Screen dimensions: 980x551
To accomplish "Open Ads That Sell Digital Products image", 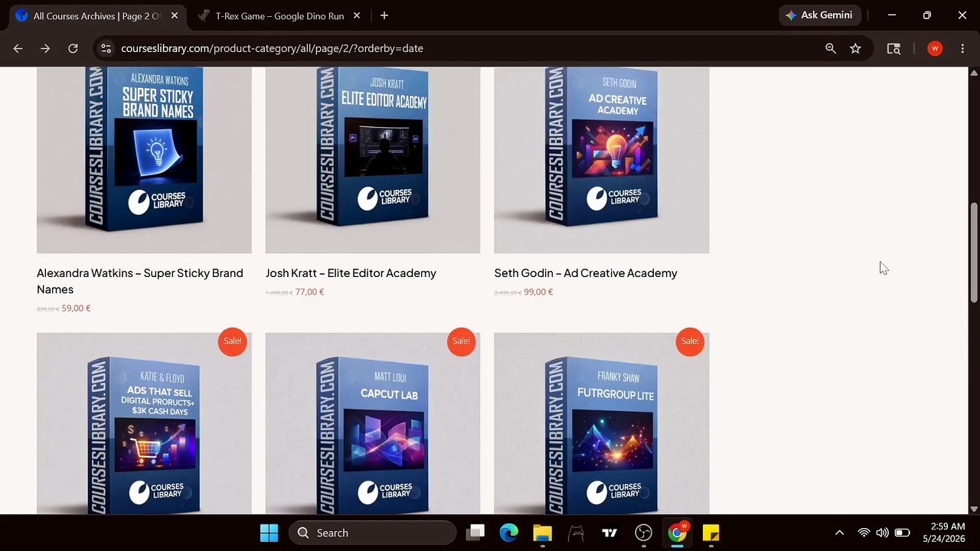I will pyautogui.click(x=144, y=423).
